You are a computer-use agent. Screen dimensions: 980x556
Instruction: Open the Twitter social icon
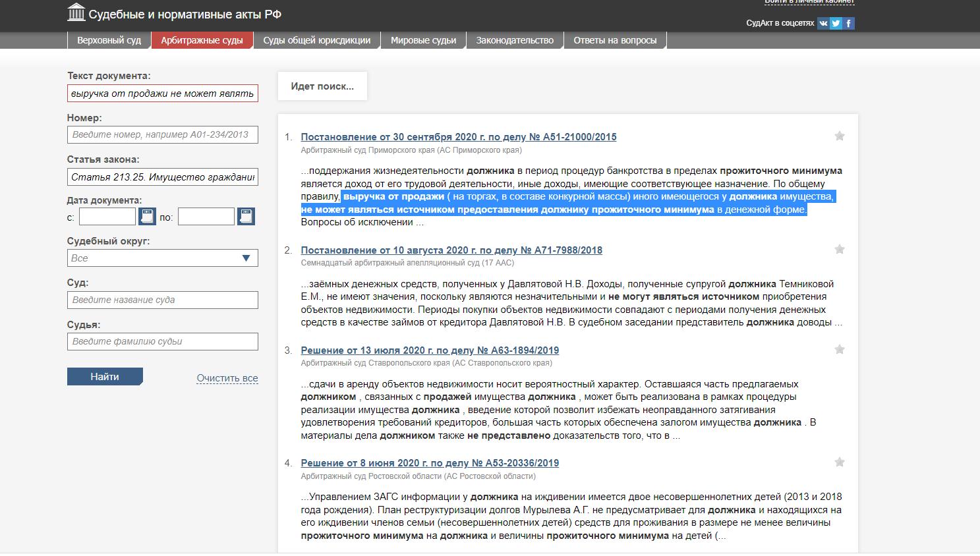[836, 23]
